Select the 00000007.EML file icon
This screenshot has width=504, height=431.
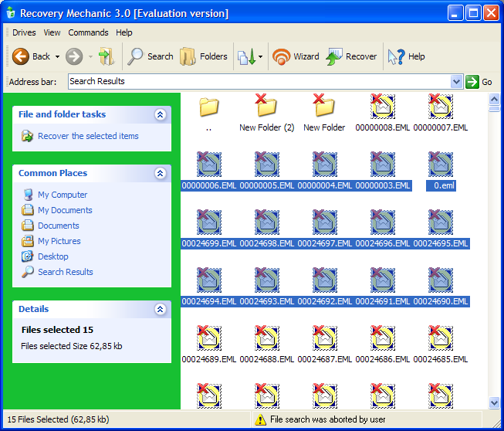(x=441, y=106)
